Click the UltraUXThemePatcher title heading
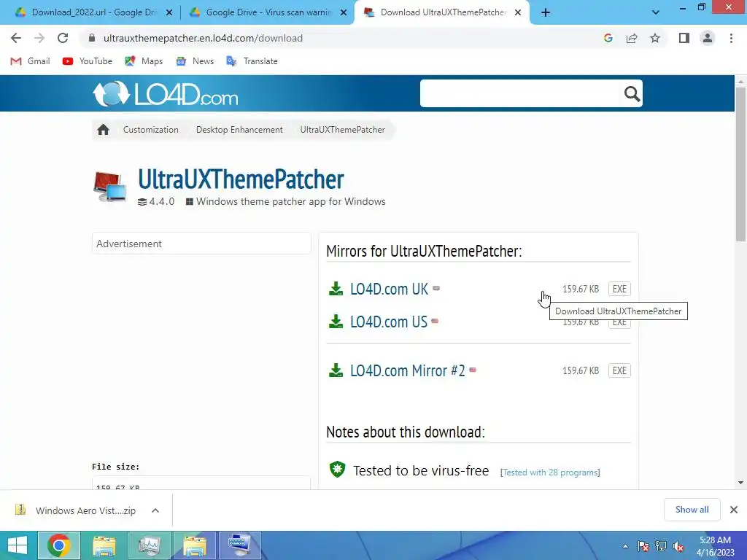The width and height of the screenshot is (747, 560). point(241,179)
